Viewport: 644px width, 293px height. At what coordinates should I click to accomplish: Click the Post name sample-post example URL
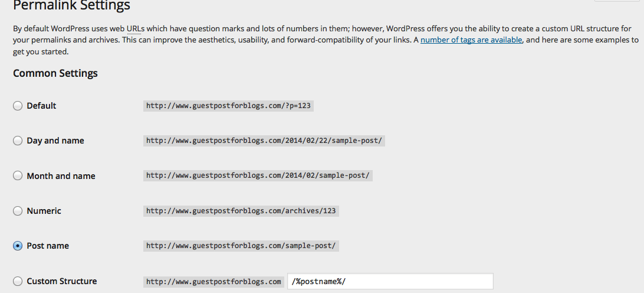(241, 246)
